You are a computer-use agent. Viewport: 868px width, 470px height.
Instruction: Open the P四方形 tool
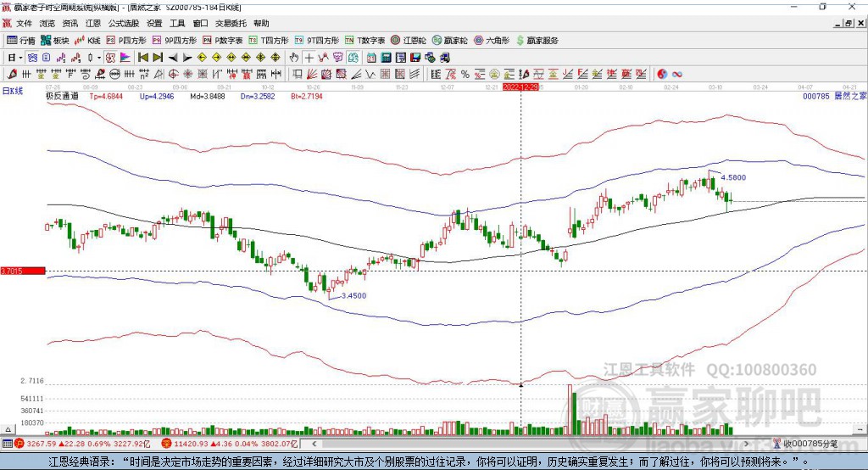point(126,41)
